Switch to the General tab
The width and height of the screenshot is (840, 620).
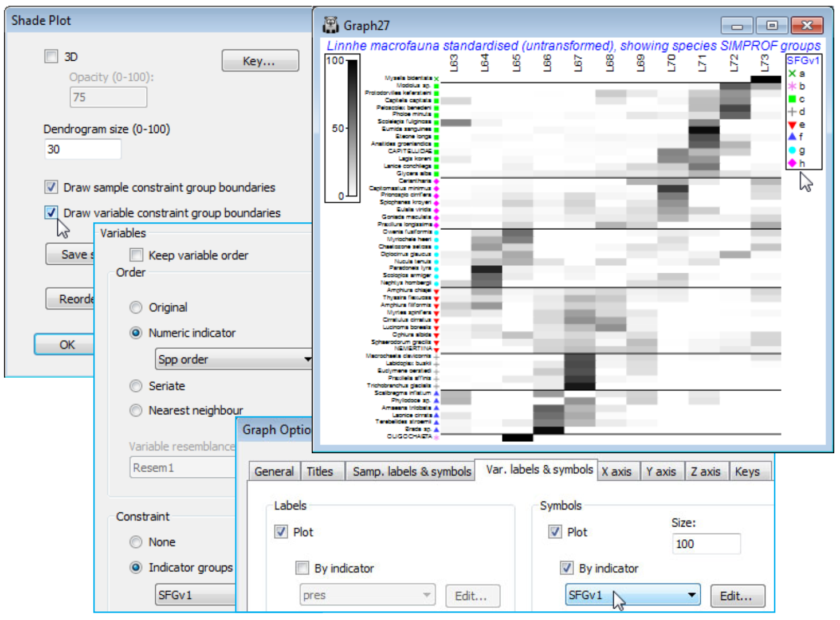(274, 472)
